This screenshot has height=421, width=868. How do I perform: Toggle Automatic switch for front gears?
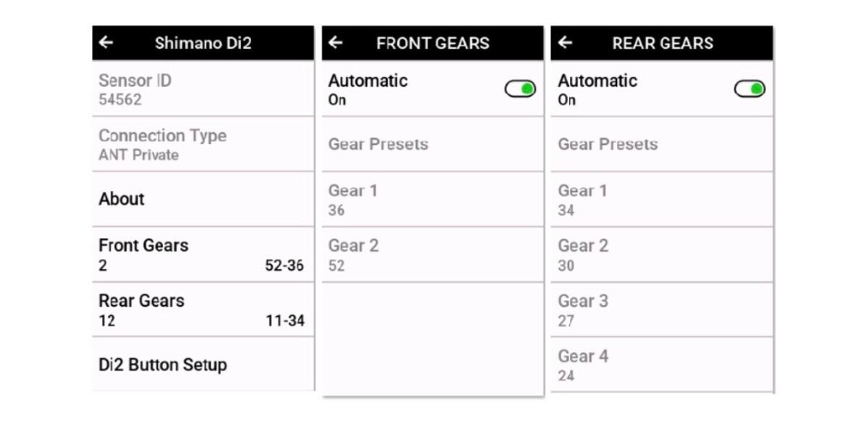pyautogui.click(x=520, y=89)
